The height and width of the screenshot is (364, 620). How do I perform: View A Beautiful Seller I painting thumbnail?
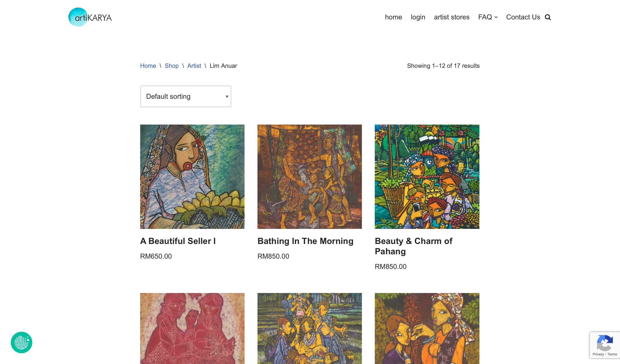(x=192, y=177)
